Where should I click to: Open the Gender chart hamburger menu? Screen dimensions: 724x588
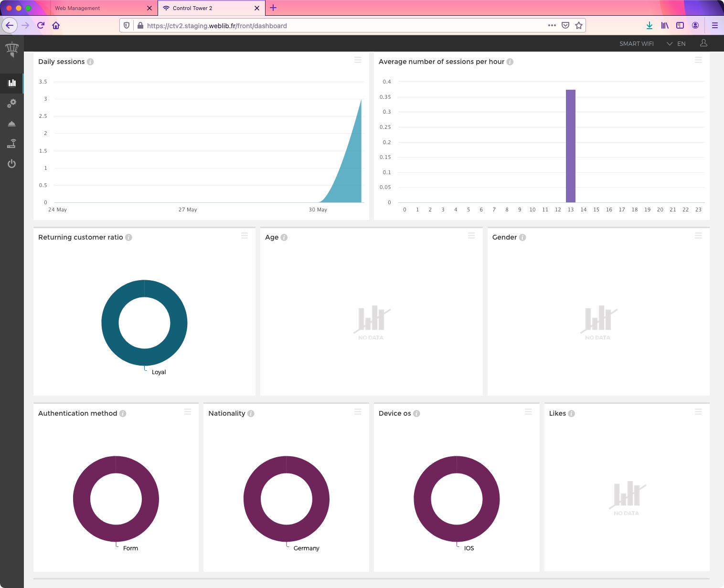point(698,236)
